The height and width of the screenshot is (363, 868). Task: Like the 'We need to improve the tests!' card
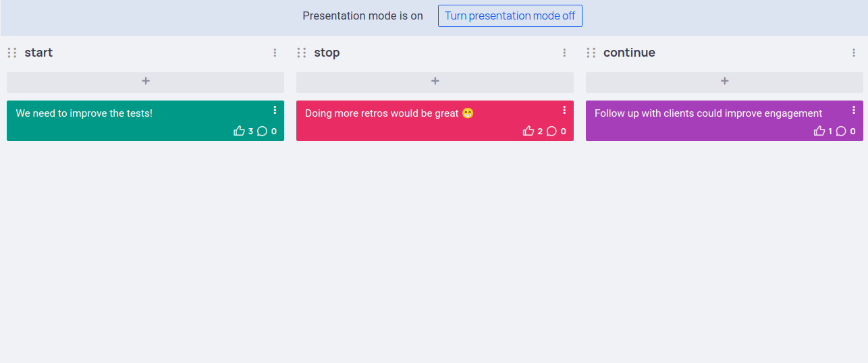pyautogui.click(x=239, y=131)
